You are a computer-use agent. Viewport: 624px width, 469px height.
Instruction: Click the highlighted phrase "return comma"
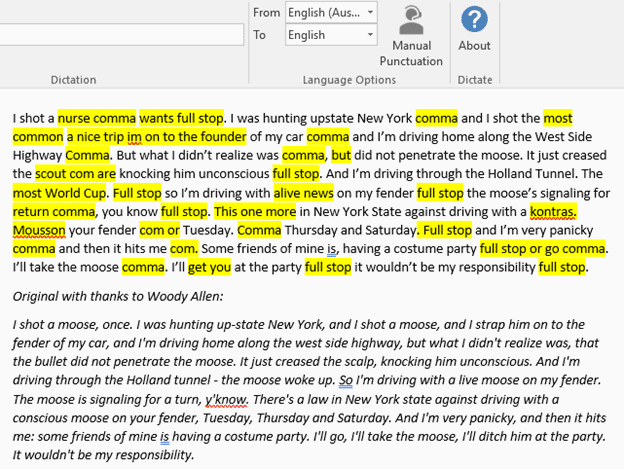tap(54, 211)
